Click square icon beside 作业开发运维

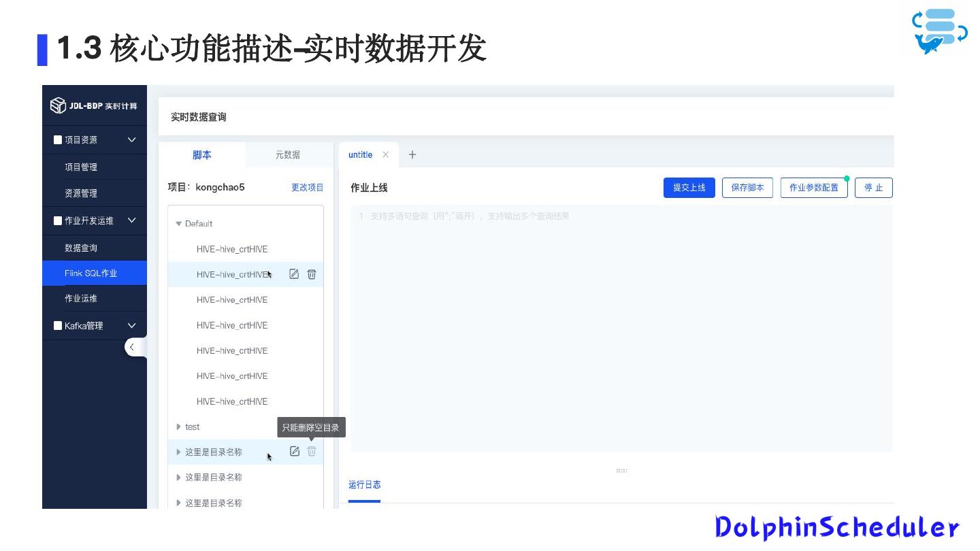[x=58, y=220]
